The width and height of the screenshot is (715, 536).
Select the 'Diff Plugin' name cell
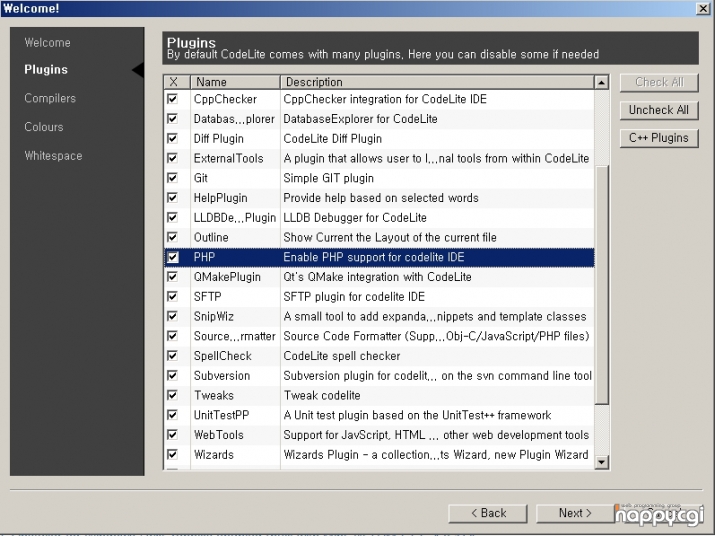point(218,139)
